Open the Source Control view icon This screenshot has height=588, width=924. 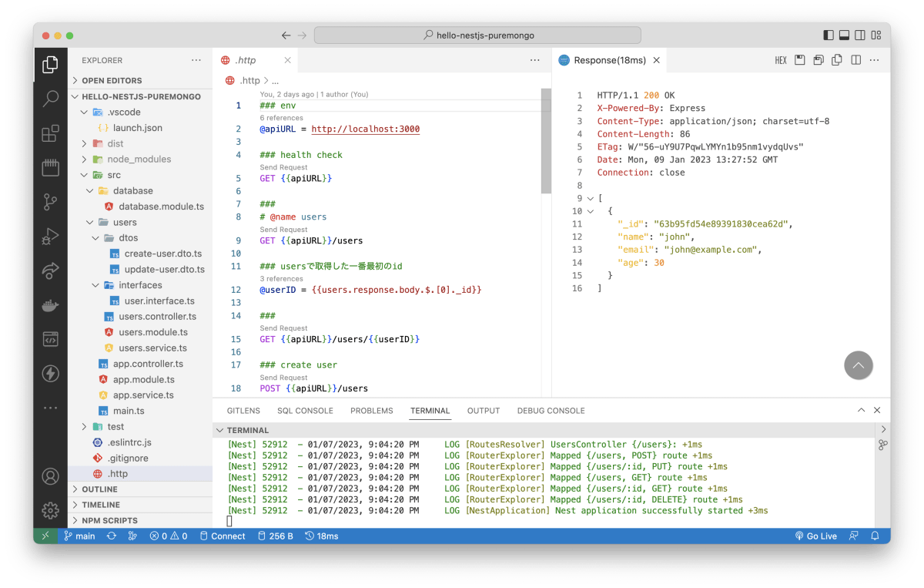pyautogui.click(x=50, y=202)
